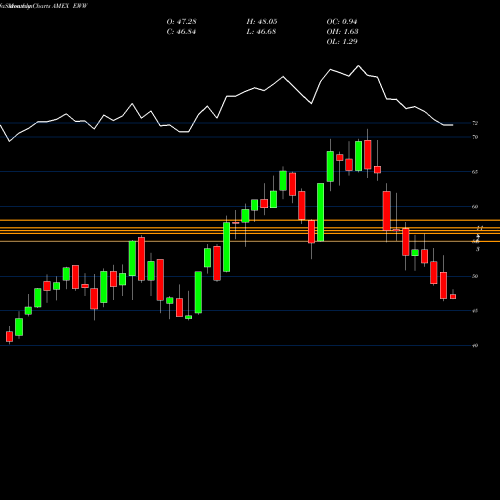Image resolution: width=500 pixels, height=500 pixels.
Task: Click the 60 price axis label
Action: coord(475,207)
